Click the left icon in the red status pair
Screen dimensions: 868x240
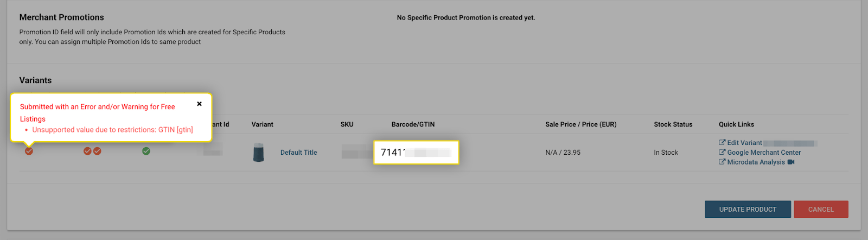click(x=87, y=151)
